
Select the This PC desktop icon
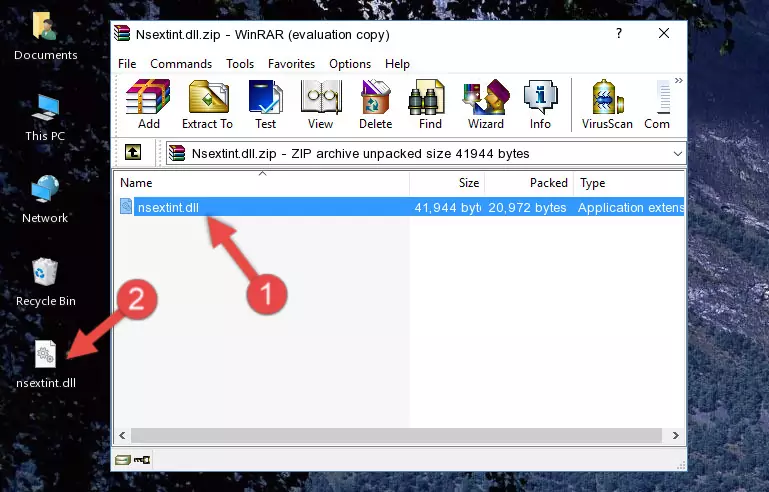45,118
